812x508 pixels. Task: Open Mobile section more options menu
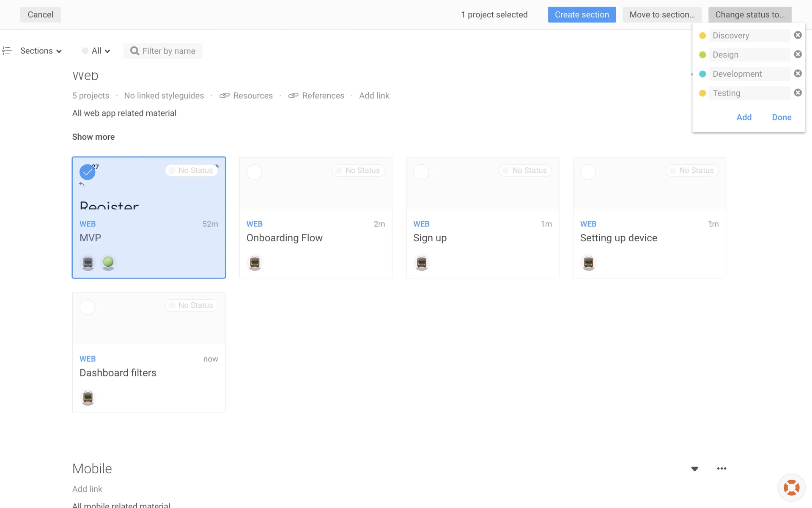pos(721,469)
